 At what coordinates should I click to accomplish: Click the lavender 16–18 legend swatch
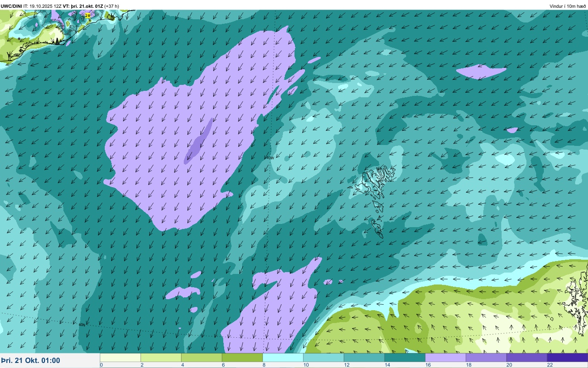coord(446,357)
